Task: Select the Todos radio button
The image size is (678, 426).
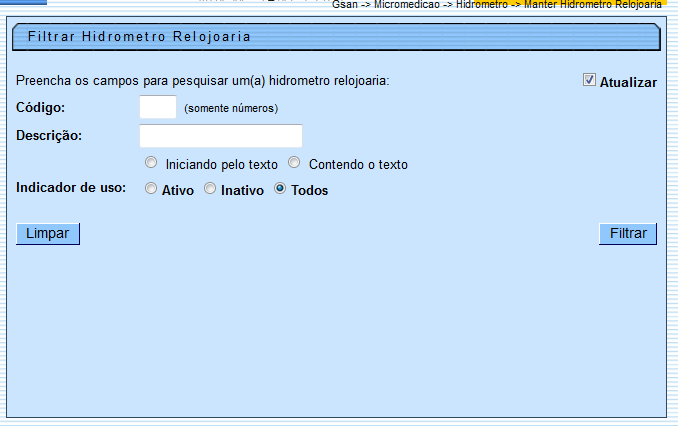Action: pos(280,188)
